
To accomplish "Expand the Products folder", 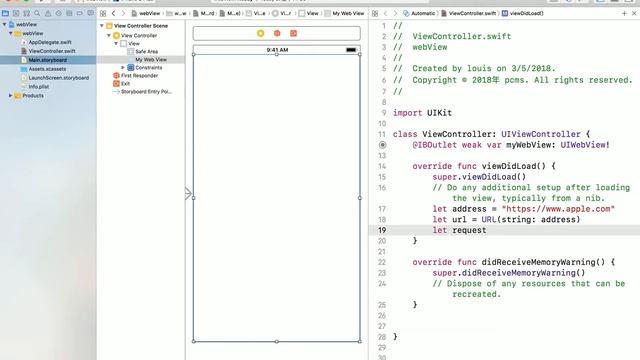I will (x=11, y=96).
